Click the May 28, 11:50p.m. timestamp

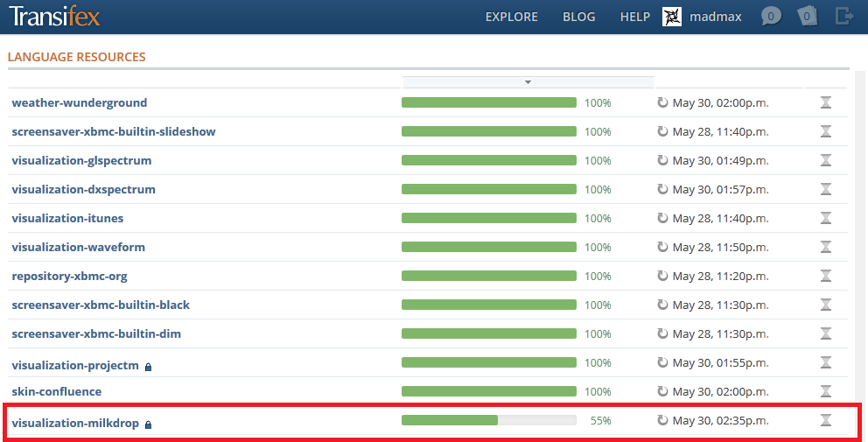720,247
